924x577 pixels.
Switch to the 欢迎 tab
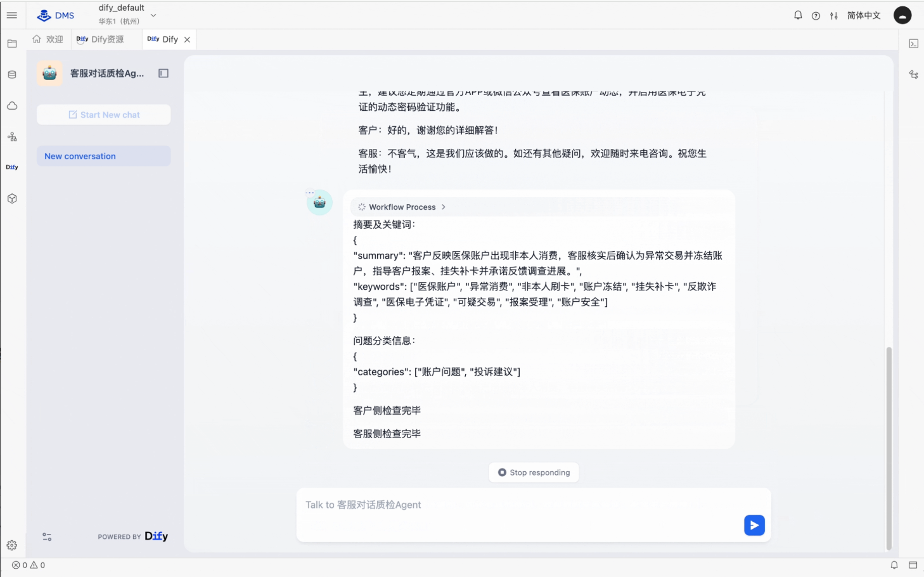[48, 39]
